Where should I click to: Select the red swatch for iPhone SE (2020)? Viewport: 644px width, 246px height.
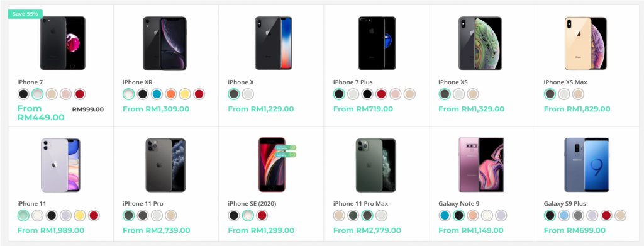point(262,215)
